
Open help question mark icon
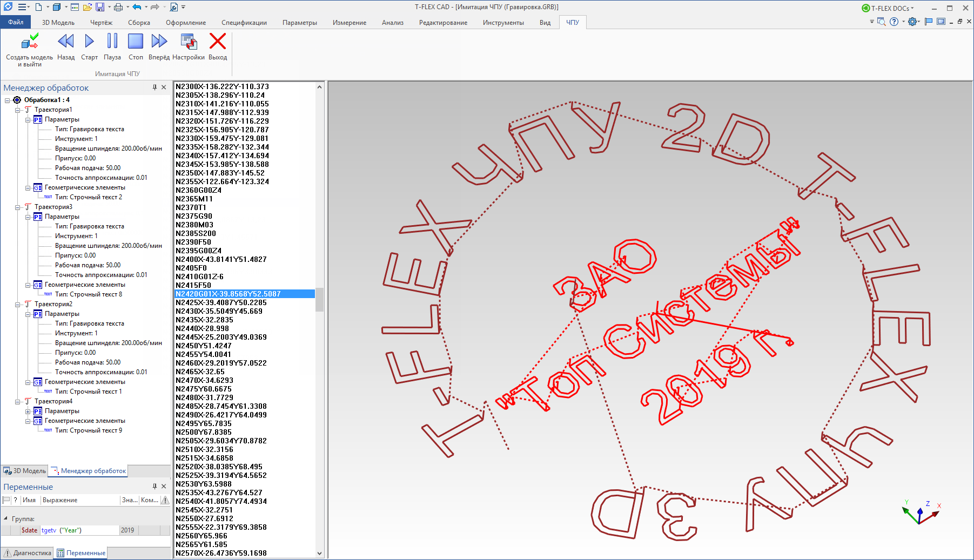click(894, 22)
